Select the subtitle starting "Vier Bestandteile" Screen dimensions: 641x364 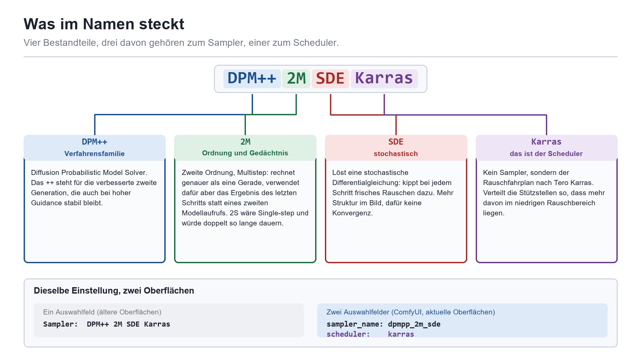coord(181,43)
